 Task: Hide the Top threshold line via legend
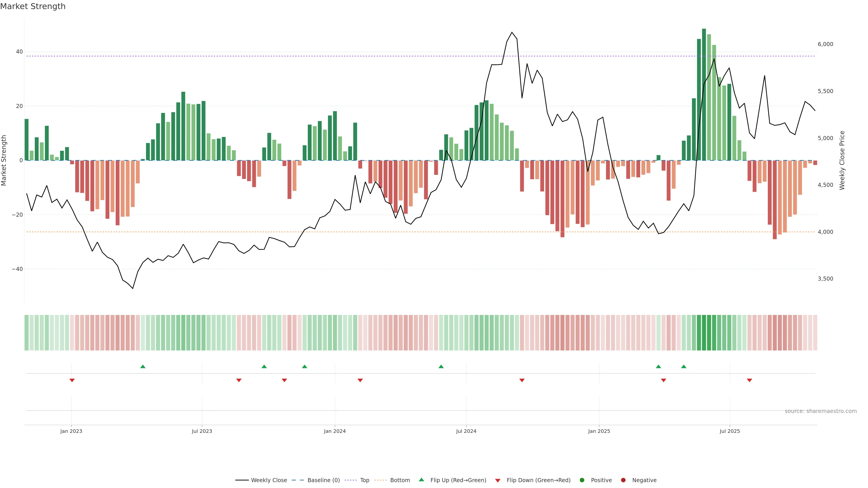[365, 480]
